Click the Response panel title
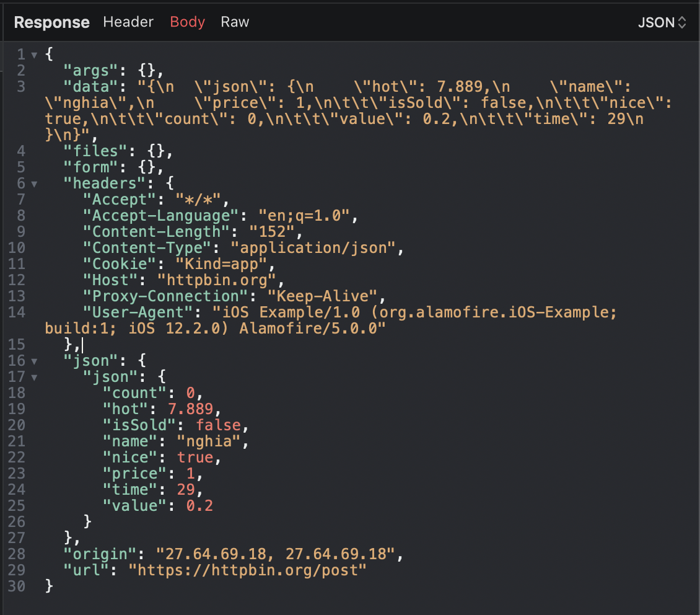This screenshot has width=700, height=615. (x=52, y=22)
